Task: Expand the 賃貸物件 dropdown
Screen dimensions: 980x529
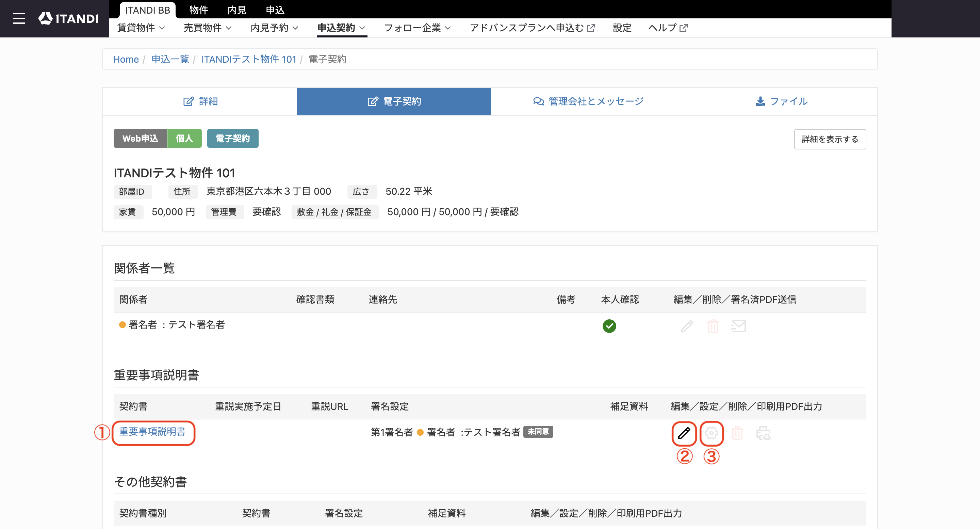Action: pyautogui.click(x=141, y=28)
